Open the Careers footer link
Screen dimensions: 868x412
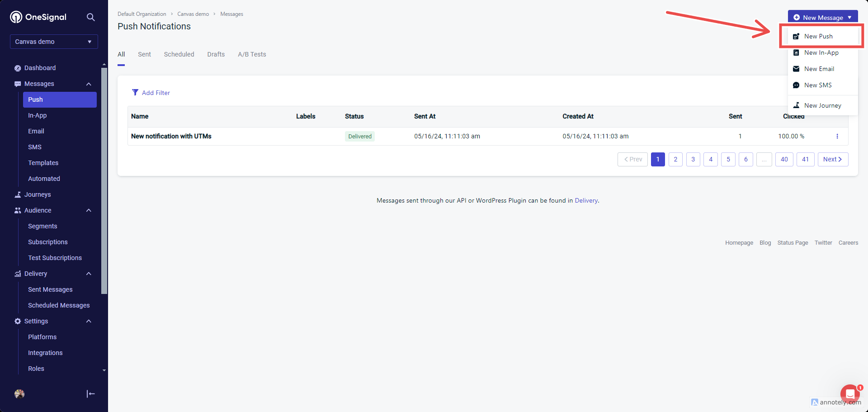848,243
